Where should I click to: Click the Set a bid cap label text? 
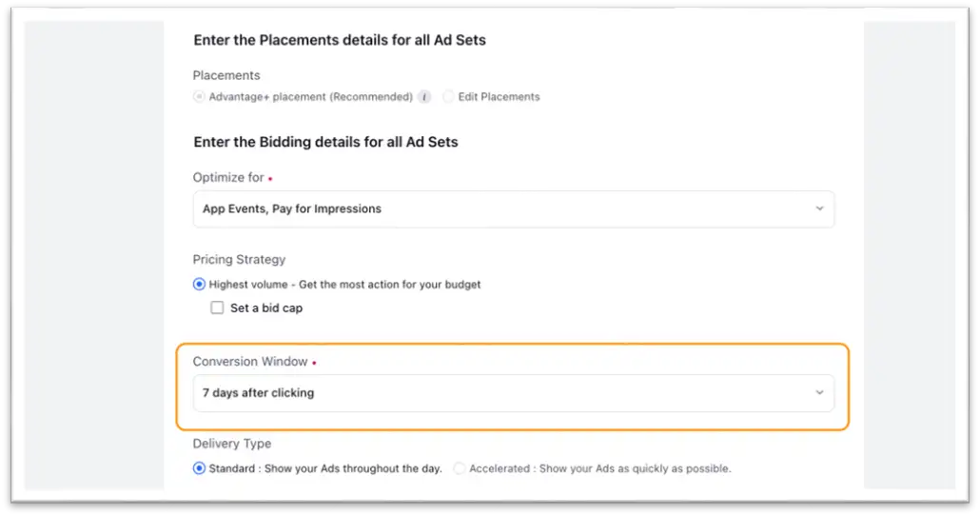point(266,308)
